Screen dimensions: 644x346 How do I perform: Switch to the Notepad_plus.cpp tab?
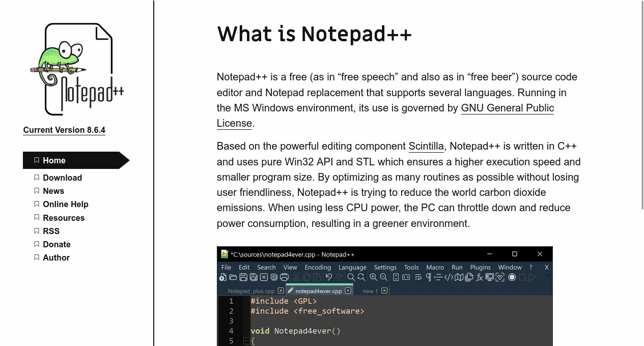[251, 291]
